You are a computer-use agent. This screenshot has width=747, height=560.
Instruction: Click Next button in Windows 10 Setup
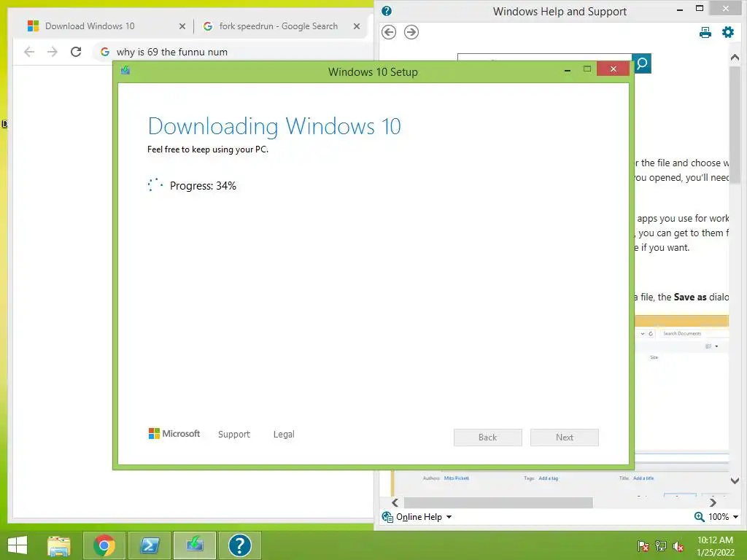pos(565,437)
